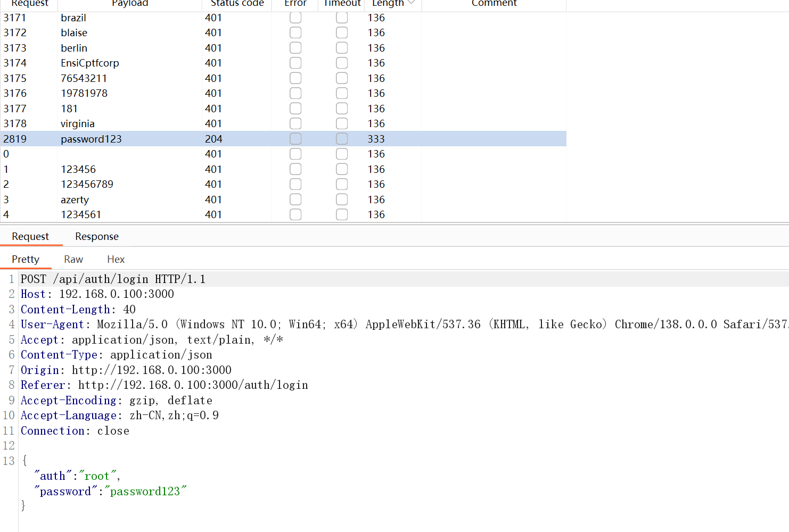
Task: Click the Timeout column header
Action: [342, 4]
